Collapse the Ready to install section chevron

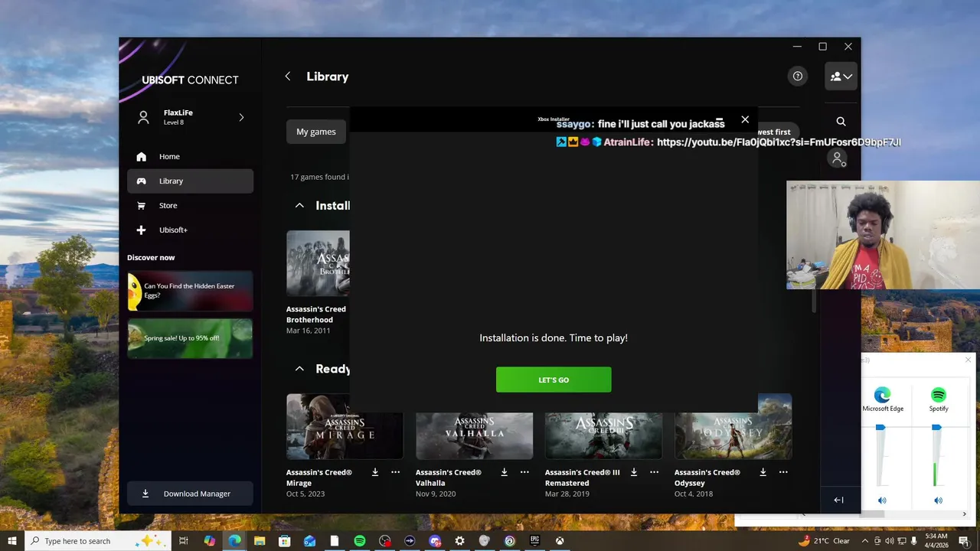coord(299,369)
